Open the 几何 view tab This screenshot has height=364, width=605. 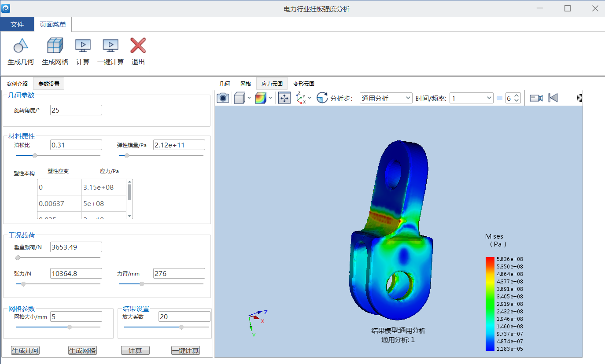(225, 84)
